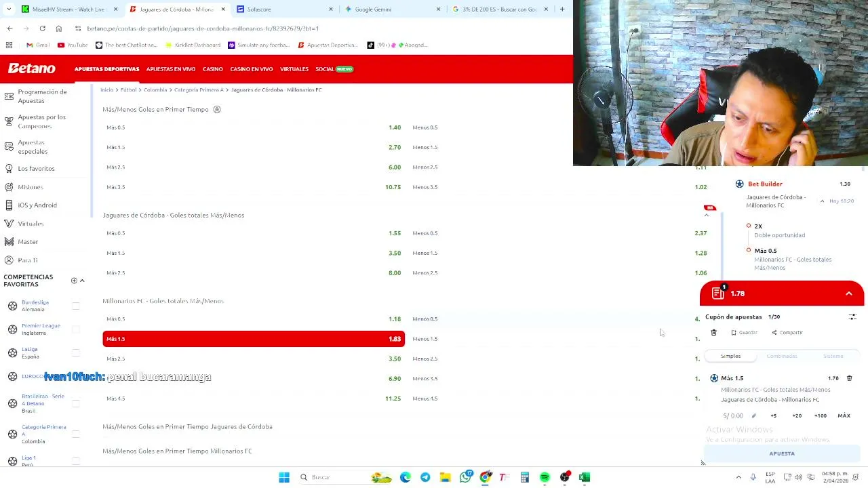Add +5 to the stake

pos(773,415)
